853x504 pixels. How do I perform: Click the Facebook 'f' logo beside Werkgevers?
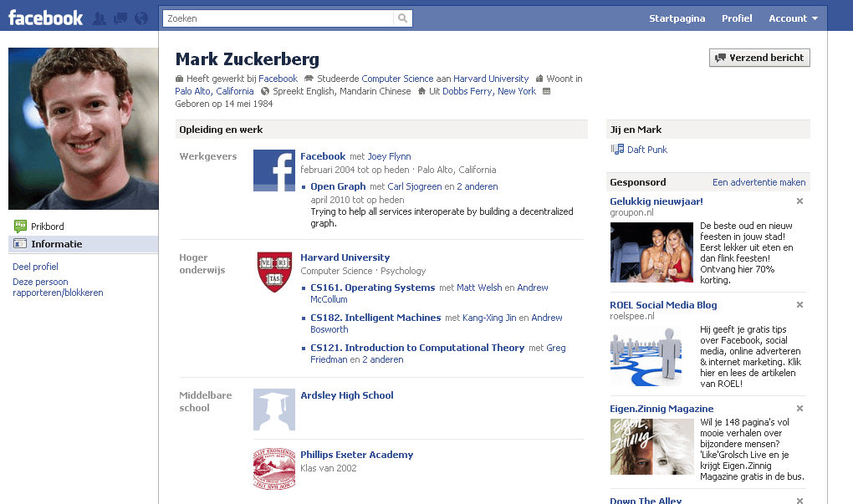273,171
